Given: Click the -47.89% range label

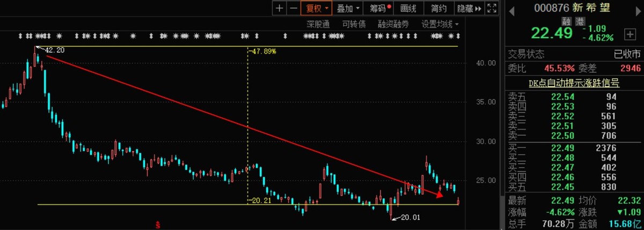Looking at the screenshot, I should click(x=263, y=51).
